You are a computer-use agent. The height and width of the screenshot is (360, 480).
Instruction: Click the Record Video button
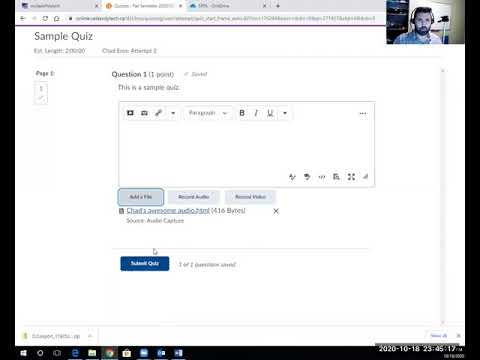click(250, 197)
